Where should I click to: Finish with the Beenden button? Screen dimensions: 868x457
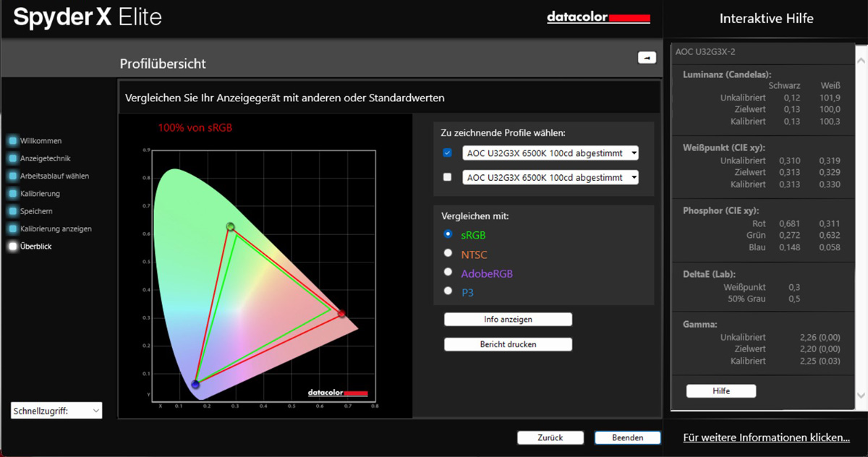coord(628,437)
